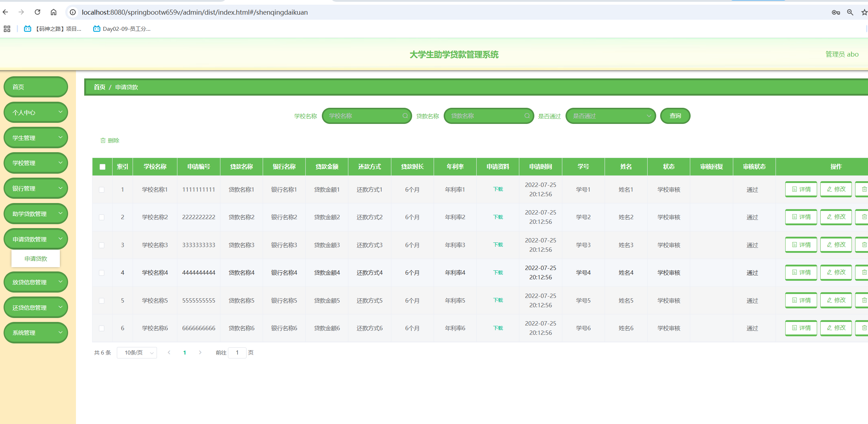Viewport: 868px width, 424px height.
Task: Click the search icon in 贷款名称 field
Action: 527,116
